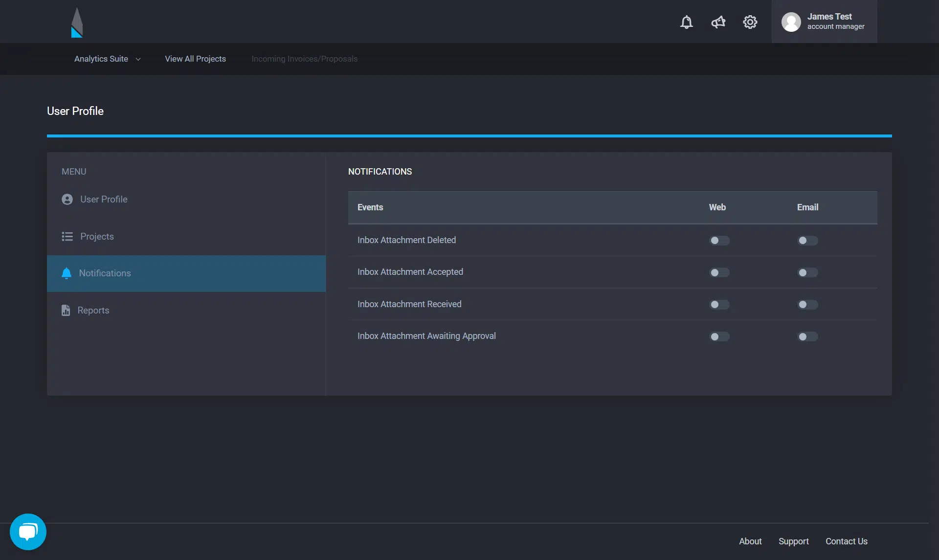Click the chevron beside Analytics Suite

click(x=138, y=59)
